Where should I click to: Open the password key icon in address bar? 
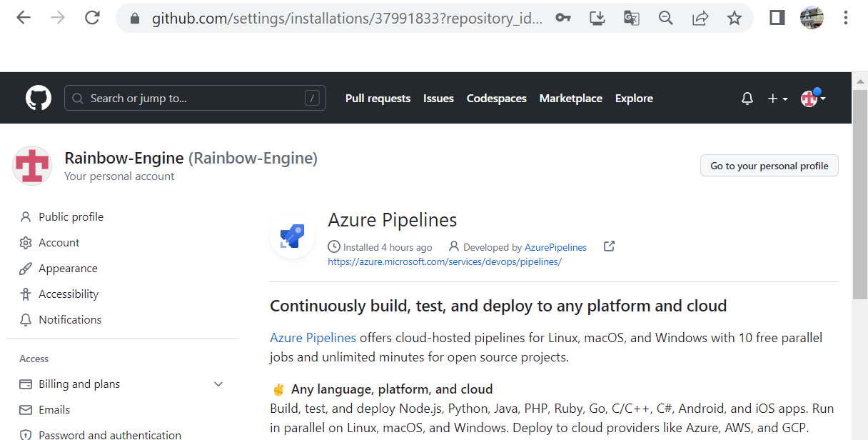pos(563,18)
